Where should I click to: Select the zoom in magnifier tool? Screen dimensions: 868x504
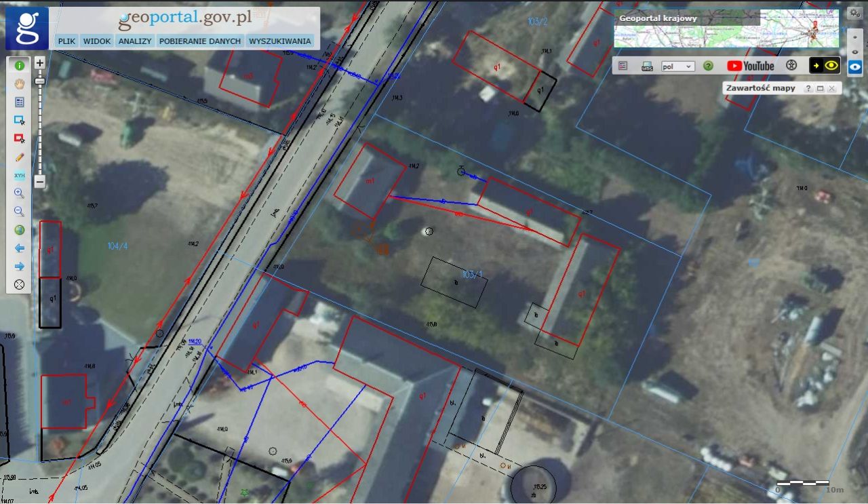click(19, 193)
